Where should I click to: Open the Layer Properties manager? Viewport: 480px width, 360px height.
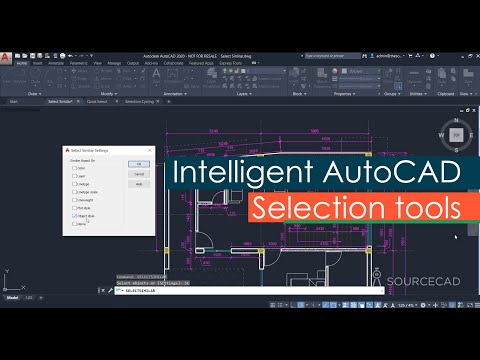point(211,77)
